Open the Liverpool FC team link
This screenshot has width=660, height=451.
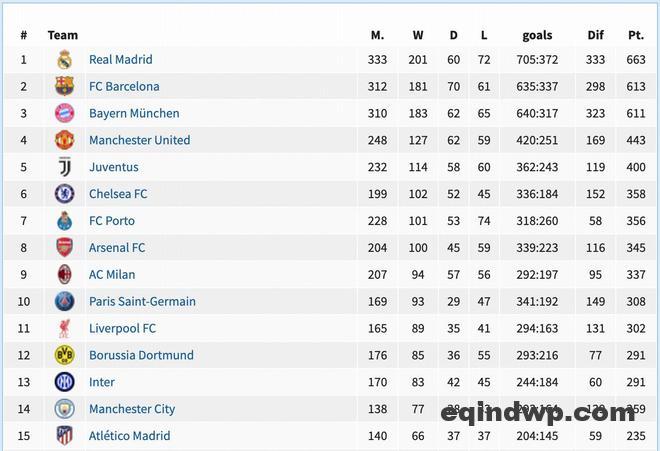pyautogui.click(x=122, y=328)
